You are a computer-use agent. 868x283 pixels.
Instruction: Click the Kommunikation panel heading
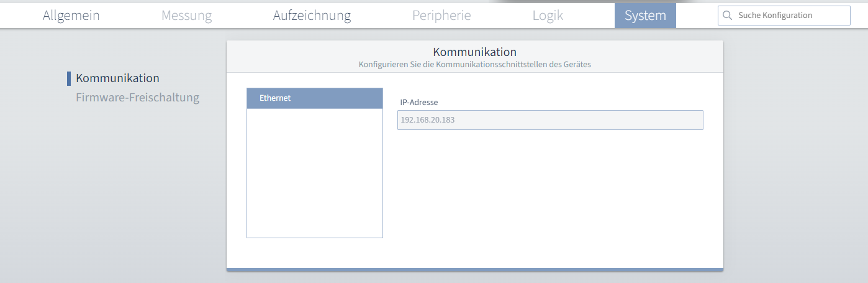point(474,52)
